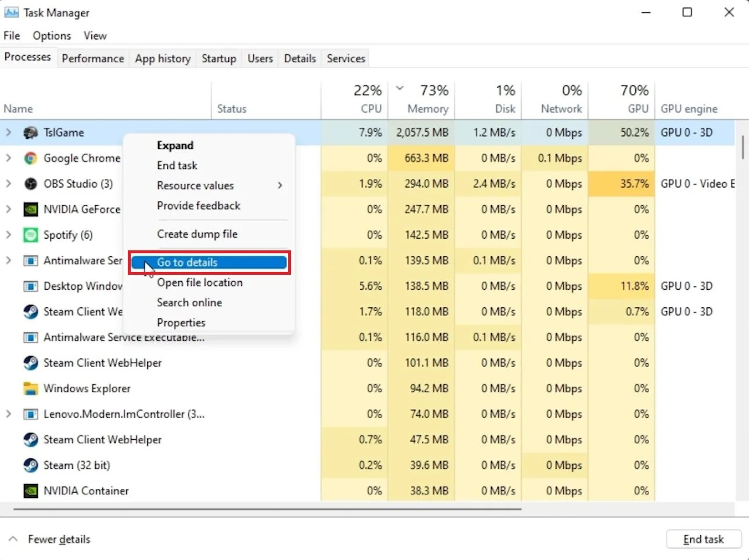Screen dimensions: 749x560
Task: Sort by the Disk column header
Action: pos(488,100)
